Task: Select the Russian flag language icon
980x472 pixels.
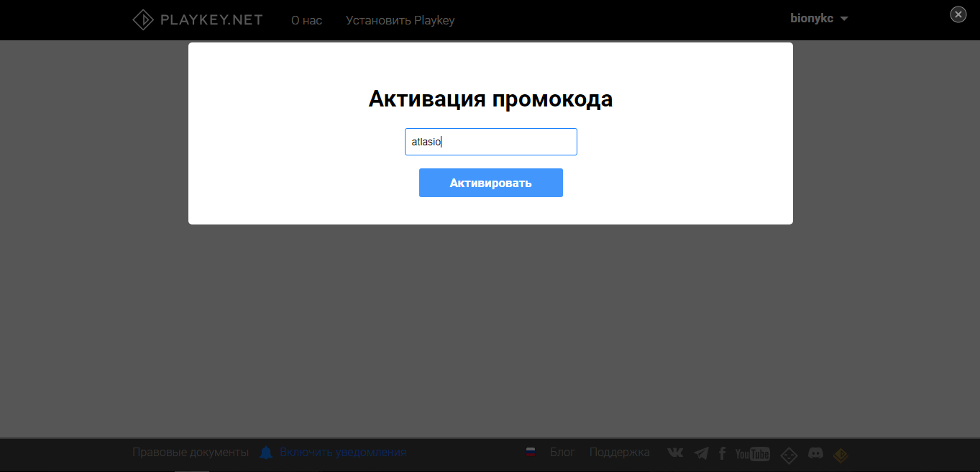Action: click(531, 452)
